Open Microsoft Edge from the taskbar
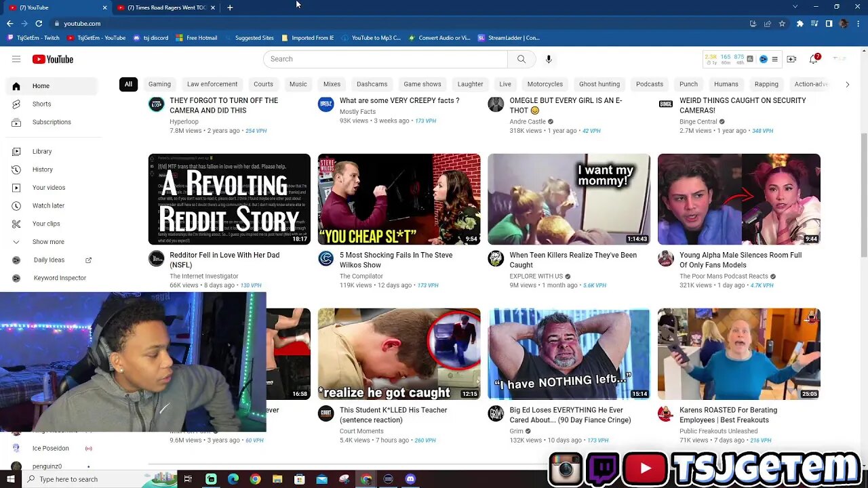868x488 pixels. (233, 479)
